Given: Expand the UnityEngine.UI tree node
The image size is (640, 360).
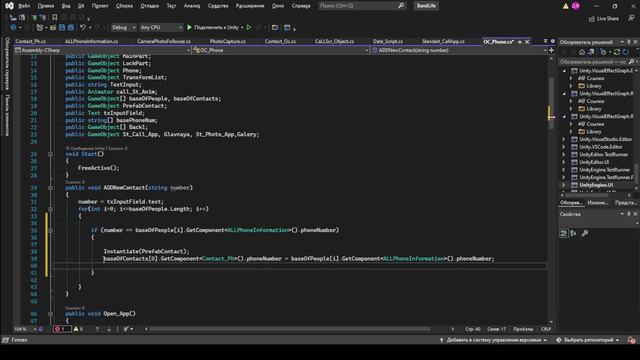Looking at the screenshot, I should click(564, 185).
